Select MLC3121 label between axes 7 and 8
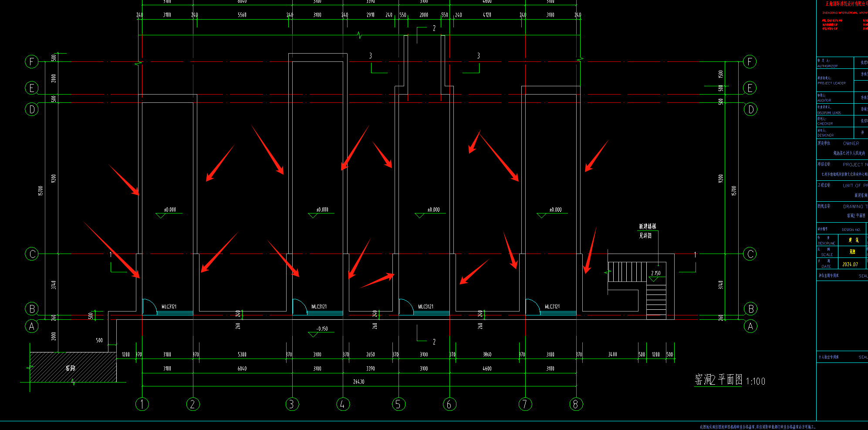This screenshot has width=868, height=430. coord(552,307)
